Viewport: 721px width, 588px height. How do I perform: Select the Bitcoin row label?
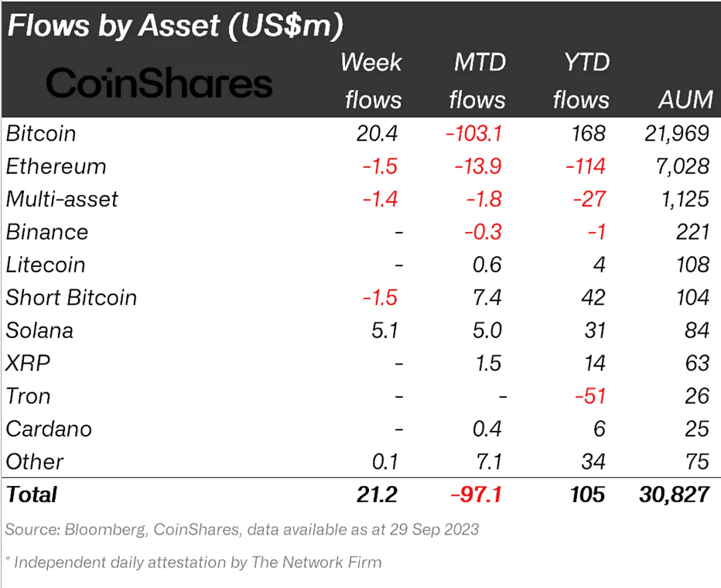(x=41, y=134)
